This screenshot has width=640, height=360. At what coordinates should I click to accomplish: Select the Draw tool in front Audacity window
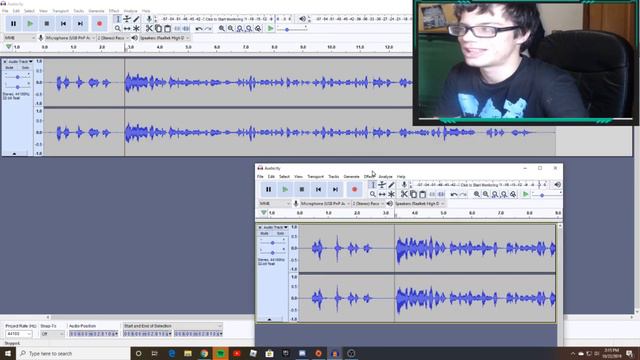(391, 185)
